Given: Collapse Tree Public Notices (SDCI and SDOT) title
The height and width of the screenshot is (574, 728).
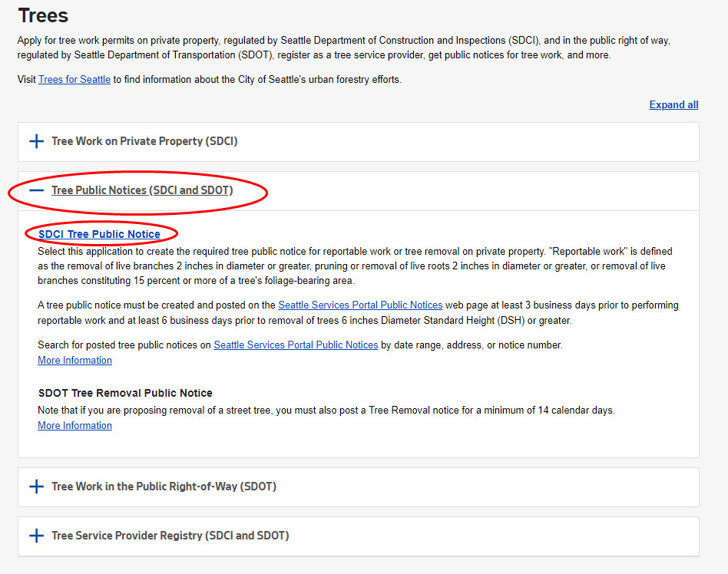Looking at the screenshot, I should (x=142, y=190).
